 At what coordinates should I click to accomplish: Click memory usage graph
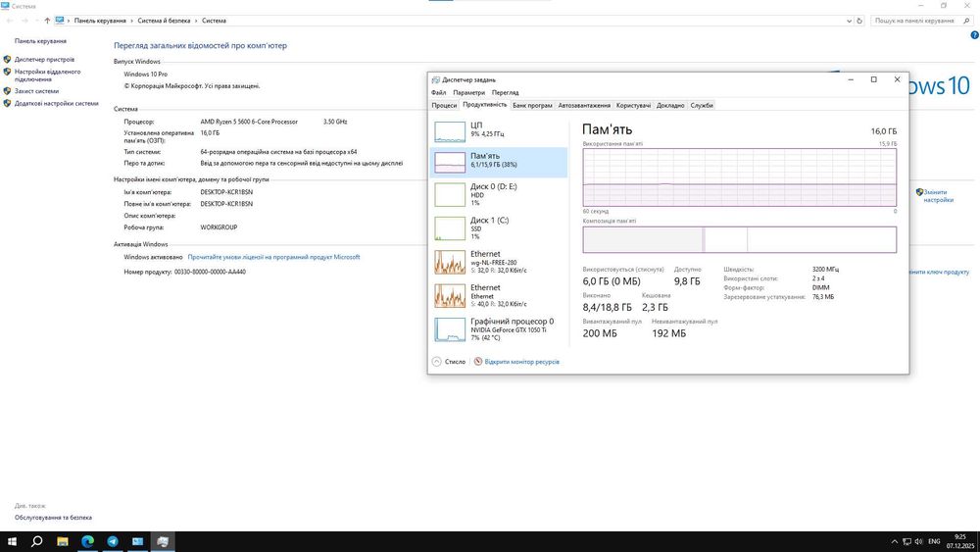click(x=739, y=177)
